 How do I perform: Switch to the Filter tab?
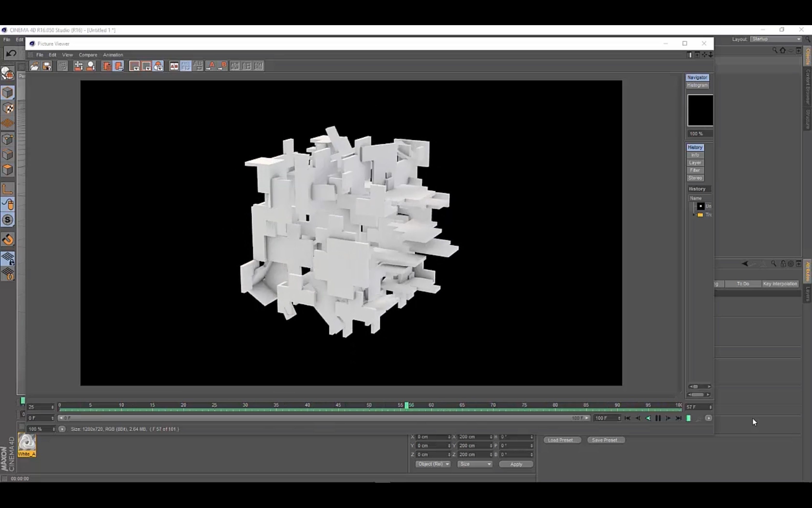695,170
